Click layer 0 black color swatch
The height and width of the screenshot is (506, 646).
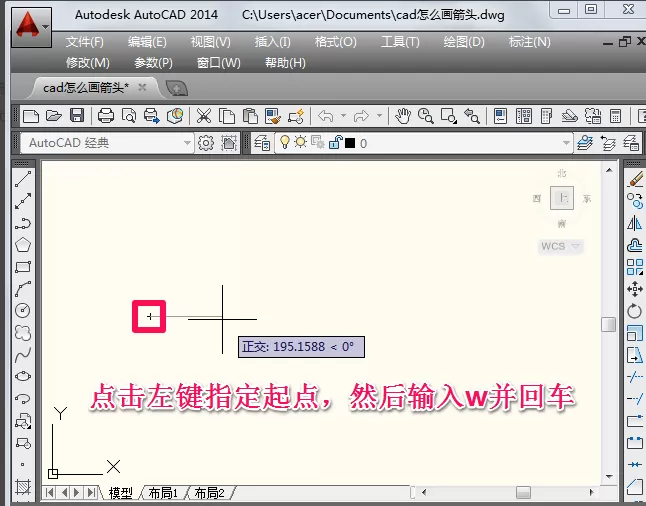[350, 143]
